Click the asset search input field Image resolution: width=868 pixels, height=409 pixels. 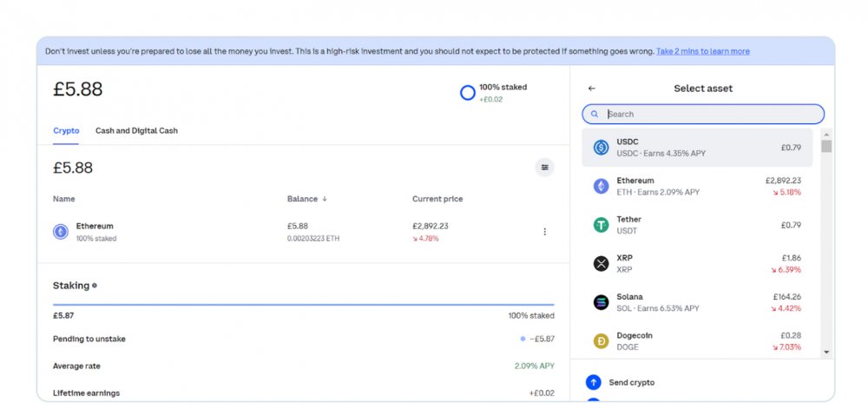click(703, 114)
